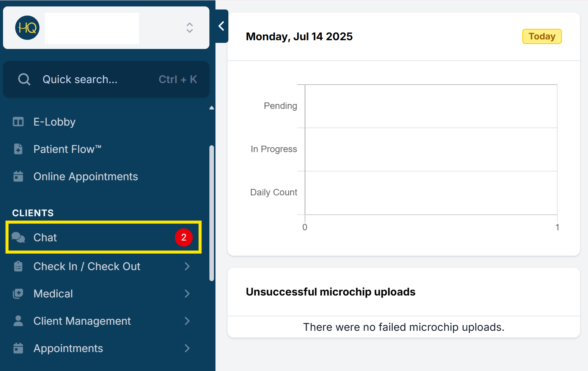Click the Appointments calendar icon

pyautogui.click(x=18, y=348)
